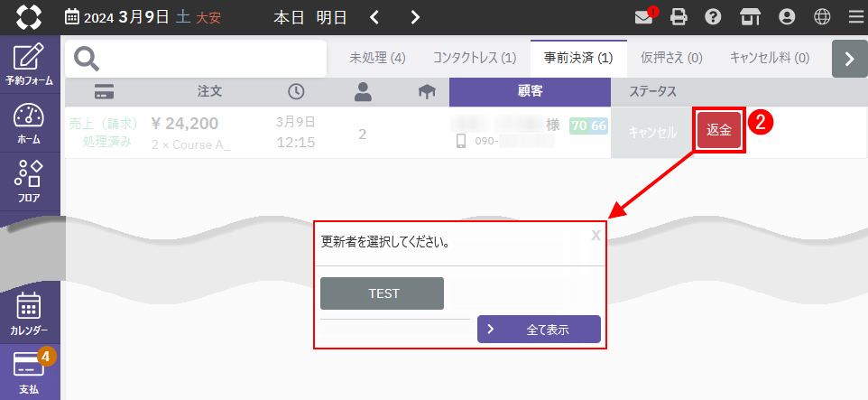Image resolution: width=868 pixels, height=400 pixels.
Task: Open the 予約フォーム reservation form
Action: 30,64
